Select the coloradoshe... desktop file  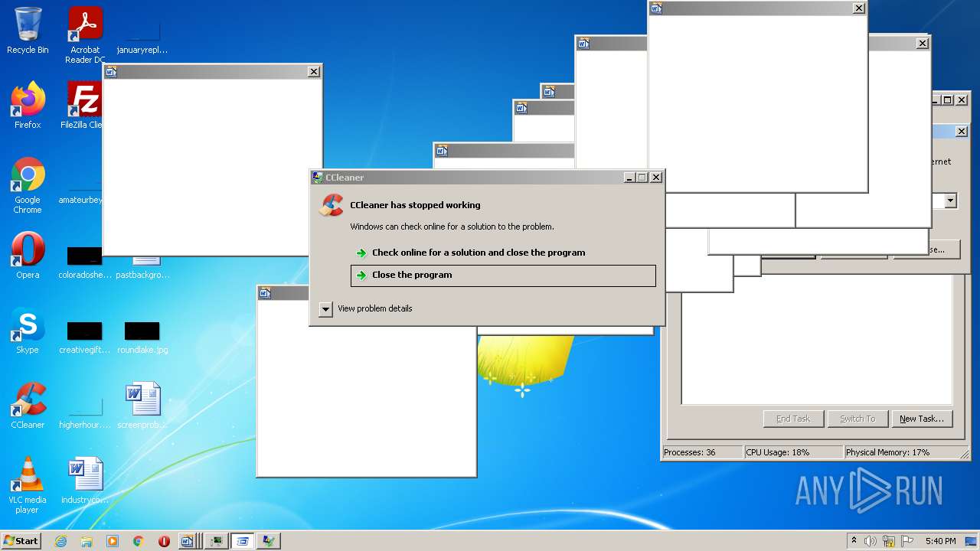pyautogui.click(x=85, y=262)
